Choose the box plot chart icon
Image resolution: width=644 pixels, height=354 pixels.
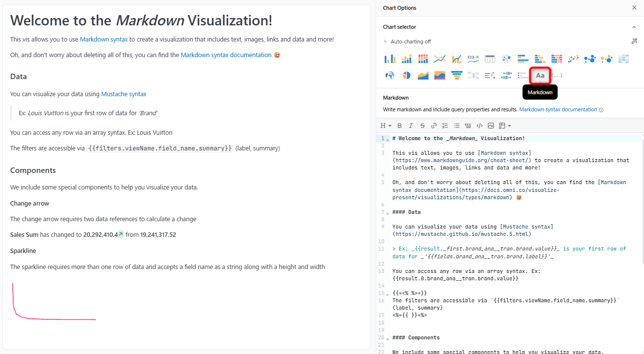click(x=506, y=76)
